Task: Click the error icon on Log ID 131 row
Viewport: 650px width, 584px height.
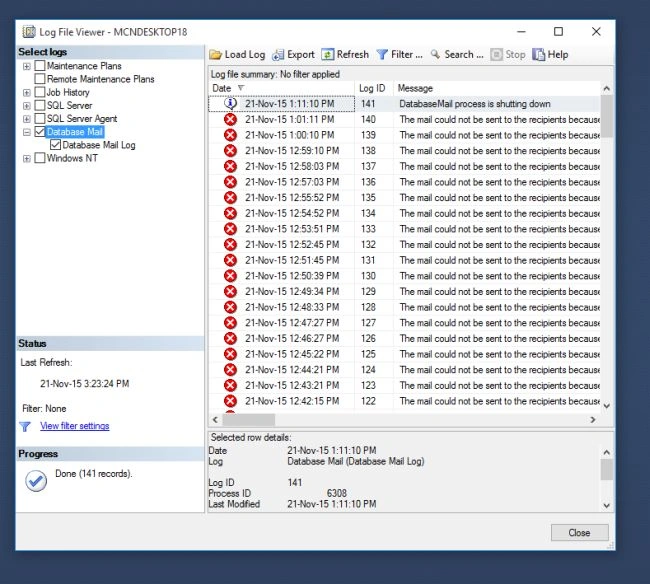Action: (230, 260)
